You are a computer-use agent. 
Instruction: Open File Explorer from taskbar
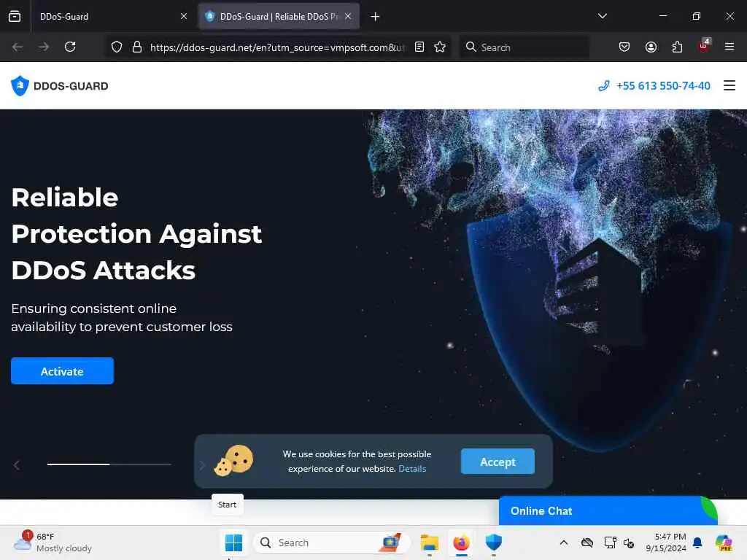[x=429, y=542]
